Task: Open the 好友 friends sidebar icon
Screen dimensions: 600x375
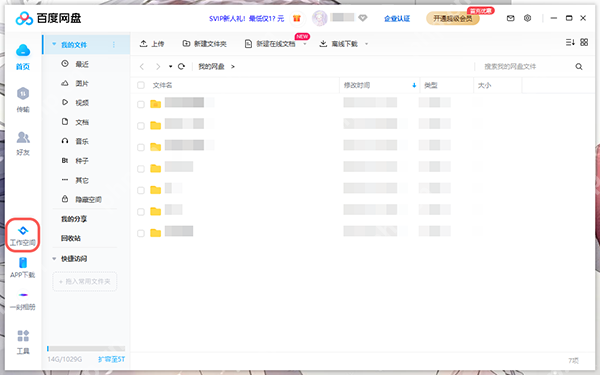Action: tap(23, 137)
